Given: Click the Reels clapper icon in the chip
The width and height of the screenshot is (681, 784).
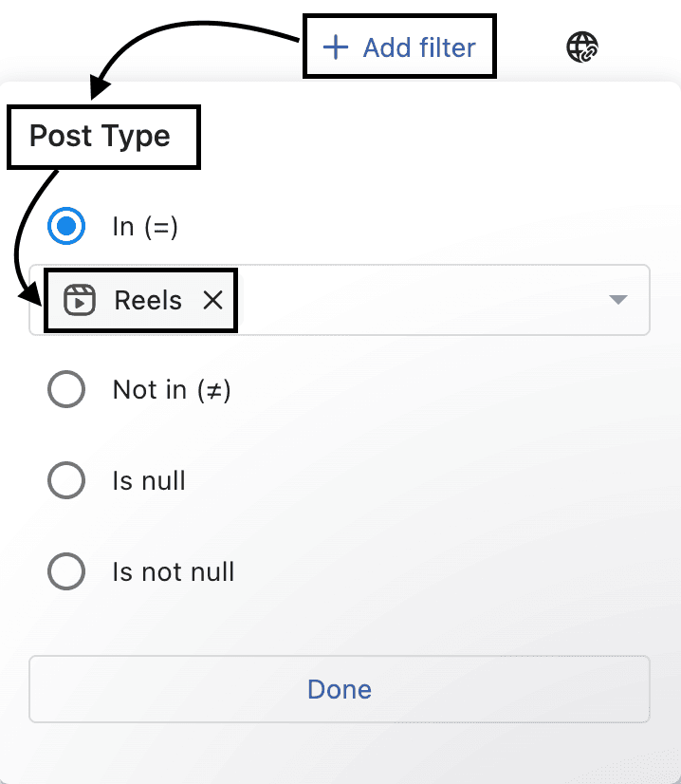Looking at the screenshot, I should point(80,301).
